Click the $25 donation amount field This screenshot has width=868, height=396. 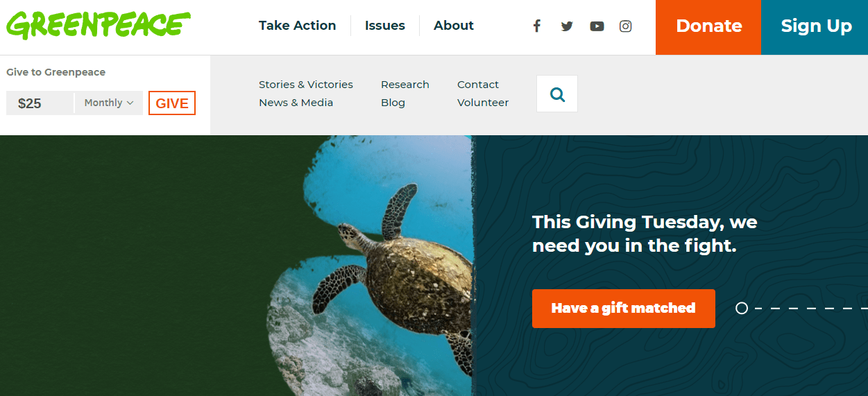tap(40, 103)
